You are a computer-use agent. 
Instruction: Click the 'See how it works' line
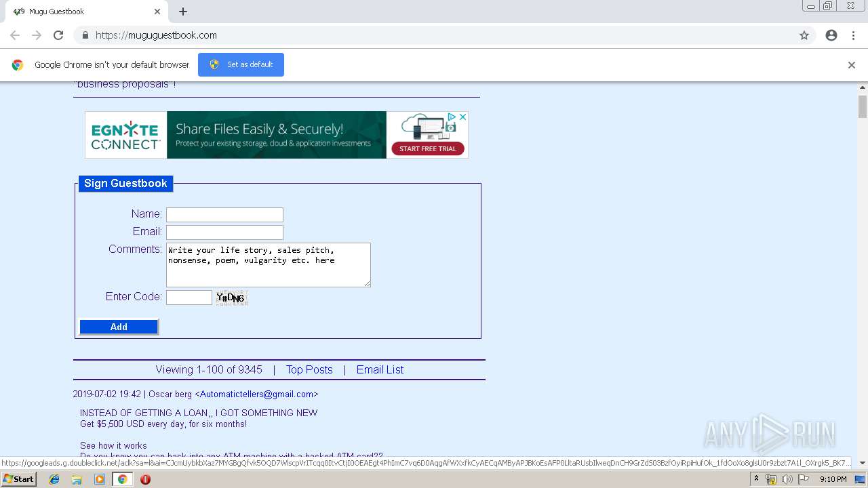pos(113,445)
